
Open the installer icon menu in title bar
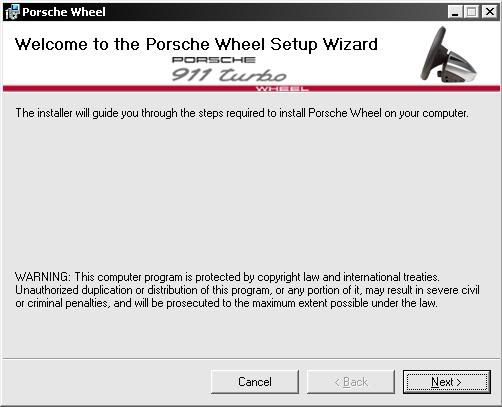(12, 12)
